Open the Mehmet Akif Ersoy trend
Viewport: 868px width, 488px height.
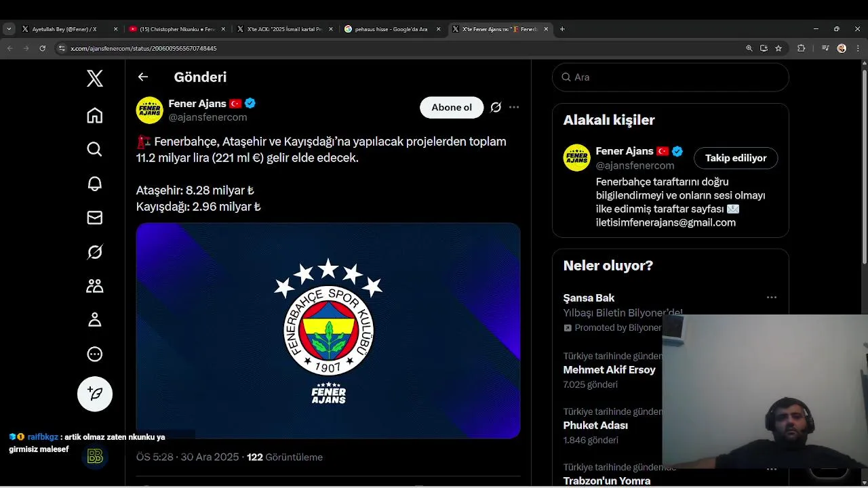tap(609, 370)
